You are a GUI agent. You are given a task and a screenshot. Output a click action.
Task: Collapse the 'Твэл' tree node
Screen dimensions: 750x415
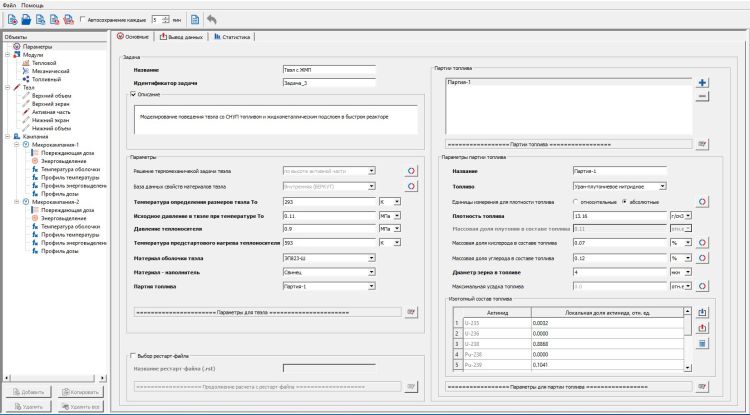(8, 87)
